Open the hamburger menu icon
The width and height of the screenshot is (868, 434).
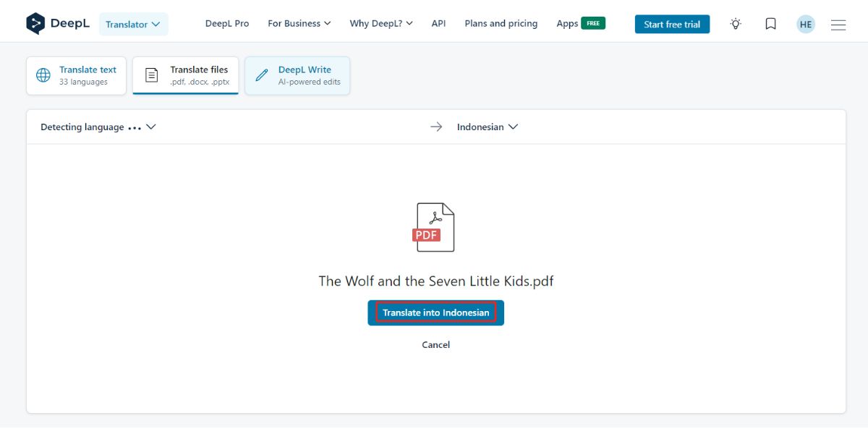(838, 23)
